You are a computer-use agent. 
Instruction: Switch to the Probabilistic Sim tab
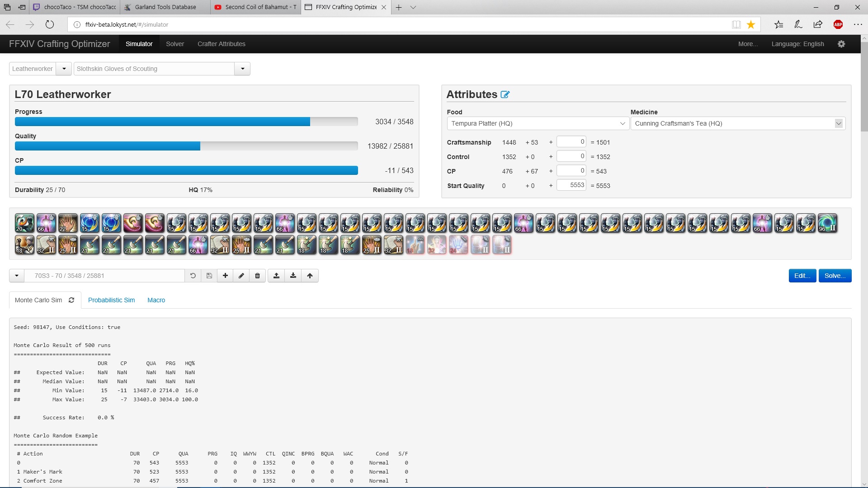pos(111,300)
